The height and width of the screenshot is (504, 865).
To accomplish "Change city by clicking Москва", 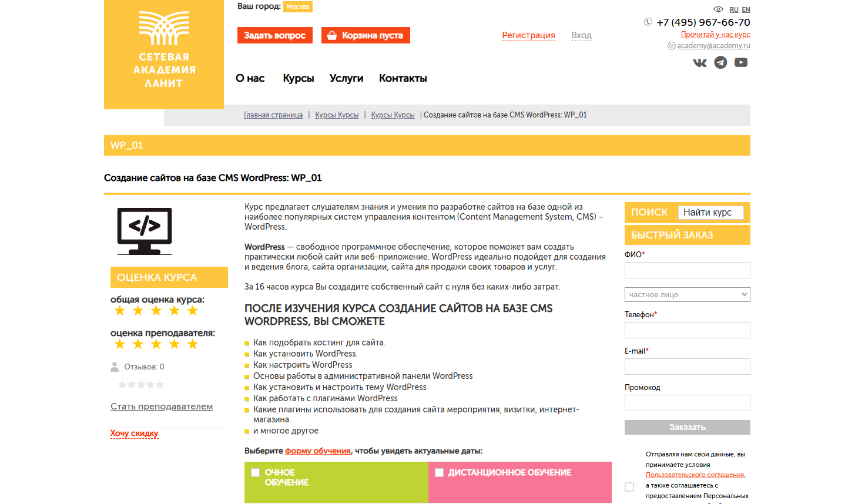I will coord(298,7).
